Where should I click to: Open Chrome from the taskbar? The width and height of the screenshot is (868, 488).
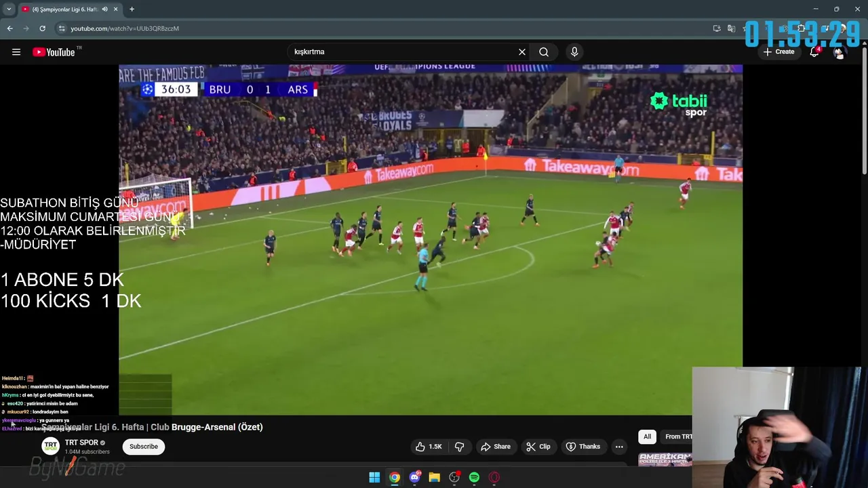coord(395,477)
